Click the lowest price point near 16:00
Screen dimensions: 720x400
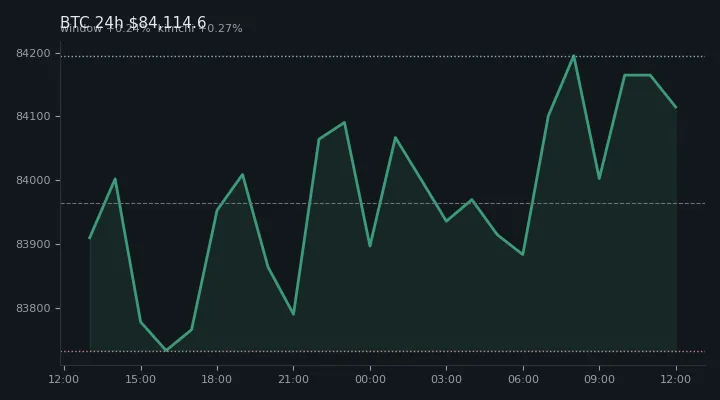(x=166, y=350)
